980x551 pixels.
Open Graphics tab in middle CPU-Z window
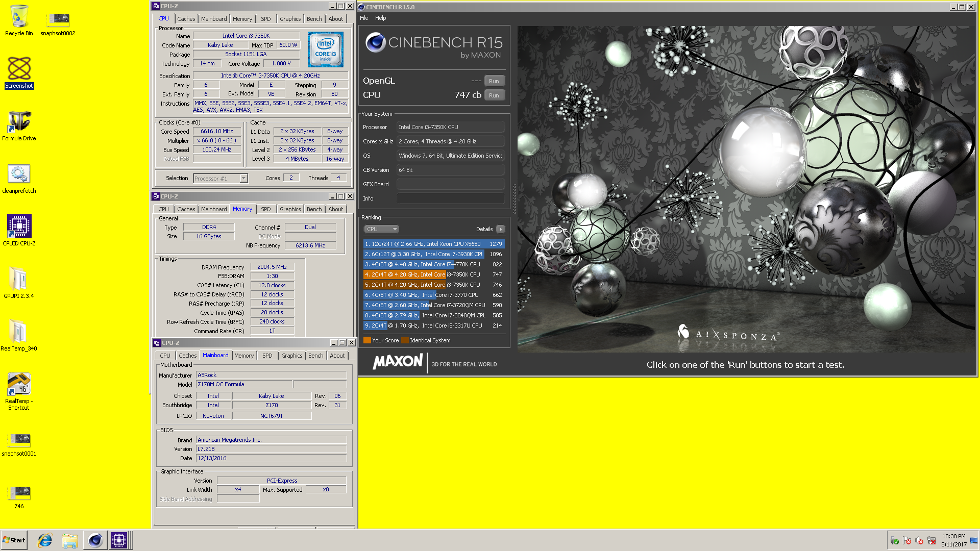(x=290, y=209)
